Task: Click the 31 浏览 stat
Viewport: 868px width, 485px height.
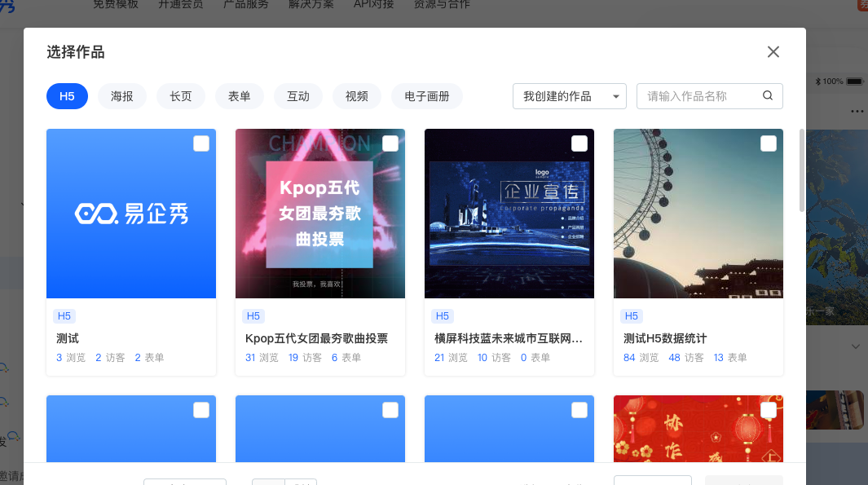Action: (x=262, y=358)
